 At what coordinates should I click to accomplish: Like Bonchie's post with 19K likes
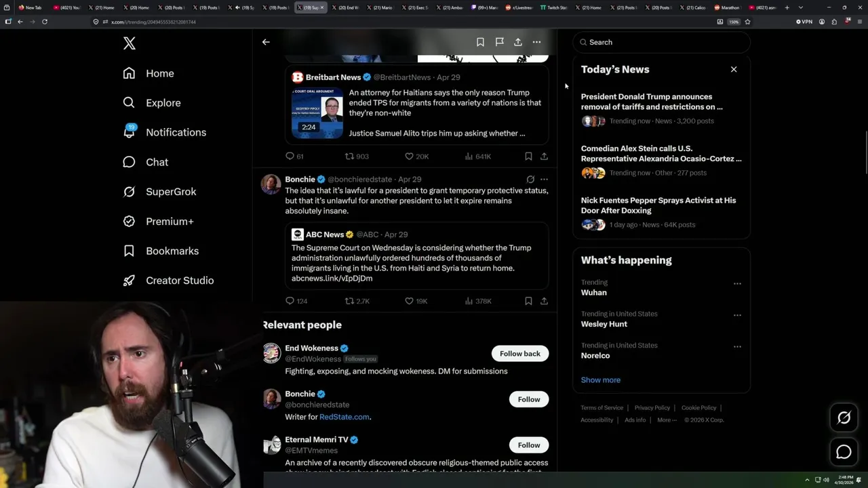click(416, 301)
